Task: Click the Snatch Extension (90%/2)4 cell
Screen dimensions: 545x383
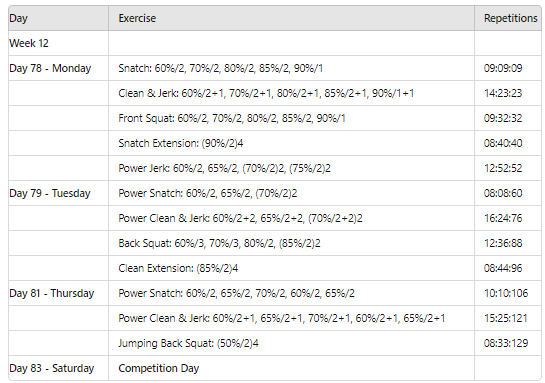Action: [x=291, y=143]
